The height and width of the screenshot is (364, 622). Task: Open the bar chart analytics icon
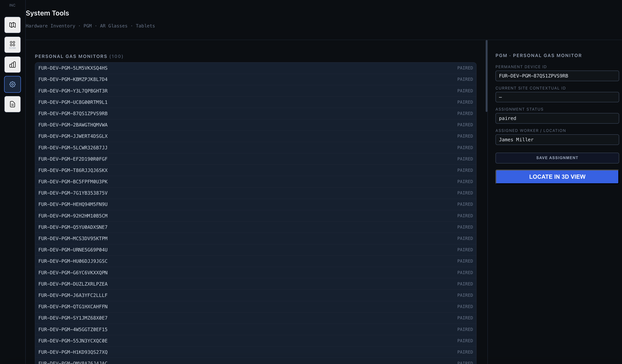coord(12,65)
